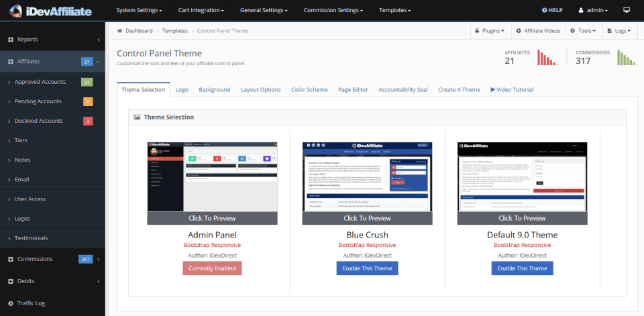Expand the Reports sidebar section
The height and width of the screenshot is (316, 644).
[52, 40]
